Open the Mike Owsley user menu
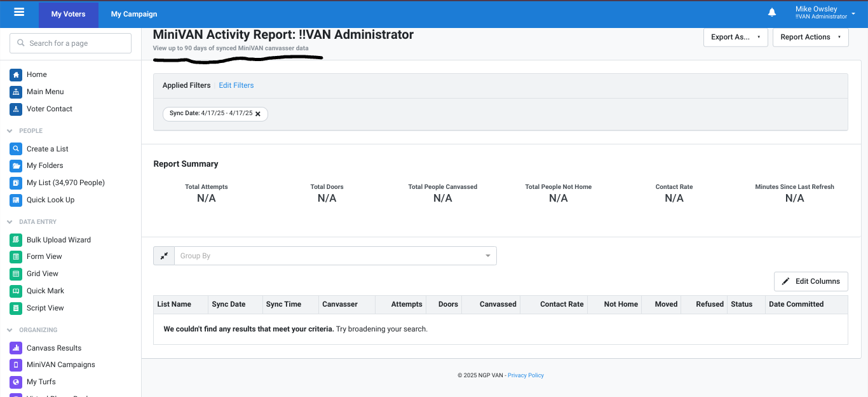This screenshot has width=868, height=397. click(825, 13)
